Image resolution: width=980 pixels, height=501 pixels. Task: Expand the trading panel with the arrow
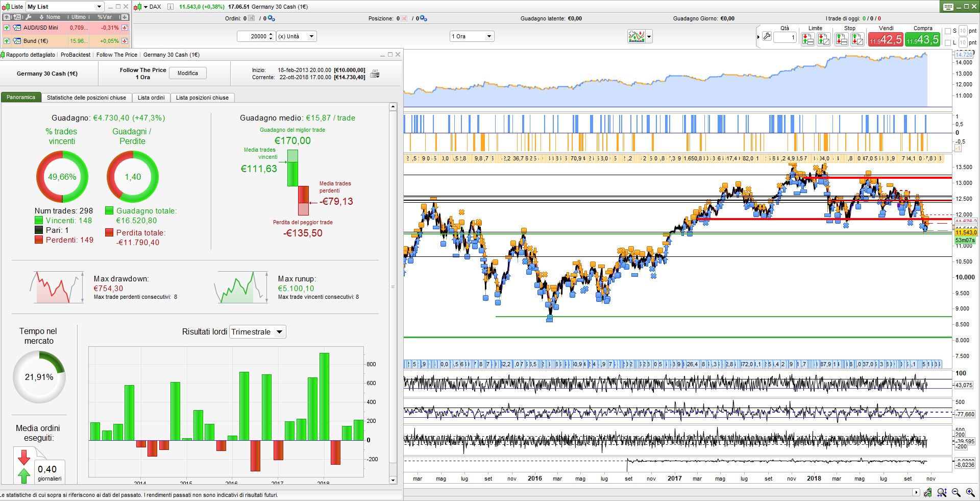coord(758,37)
